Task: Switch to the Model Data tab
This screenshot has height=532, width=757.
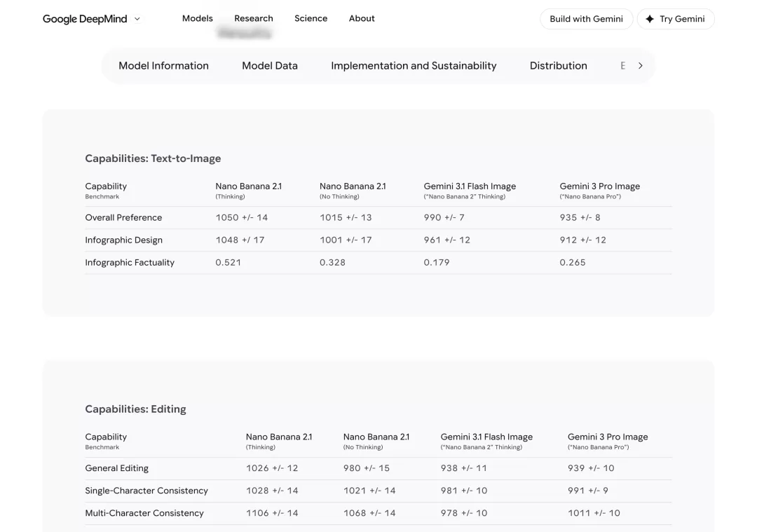Action: point(270,66)
